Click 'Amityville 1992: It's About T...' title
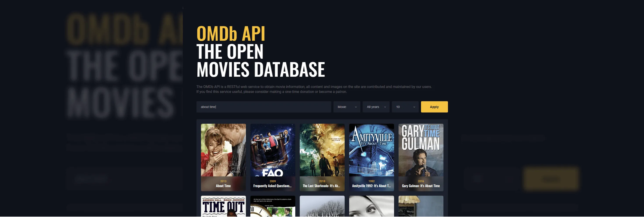Image resolution: width=644 pixels, height=217 pixels. [371, 186]
